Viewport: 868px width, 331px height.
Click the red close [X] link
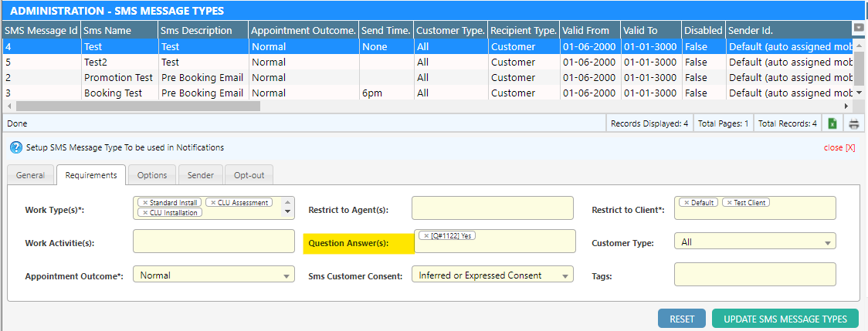pos(839,147)
